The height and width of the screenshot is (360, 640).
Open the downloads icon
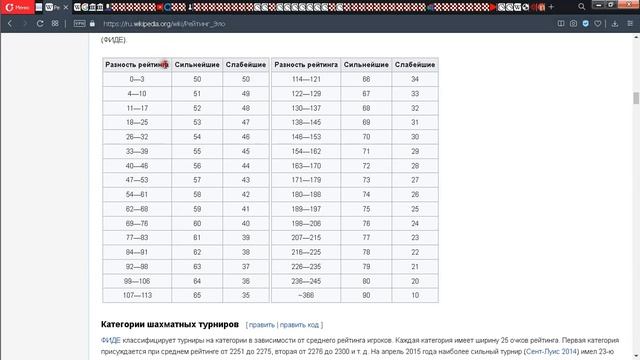(615, 24)
